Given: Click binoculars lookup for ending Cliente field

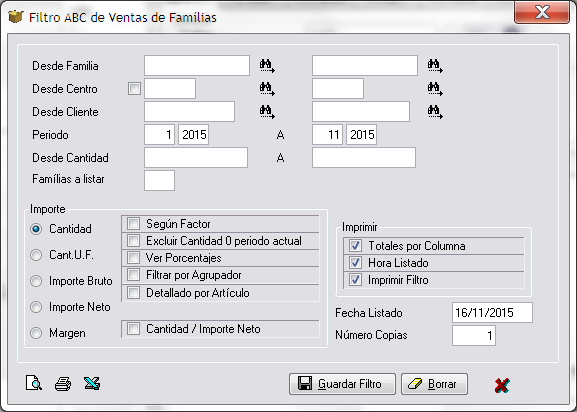Looking at the screenshot, I should pyautogui.click(x=435, y=112).
